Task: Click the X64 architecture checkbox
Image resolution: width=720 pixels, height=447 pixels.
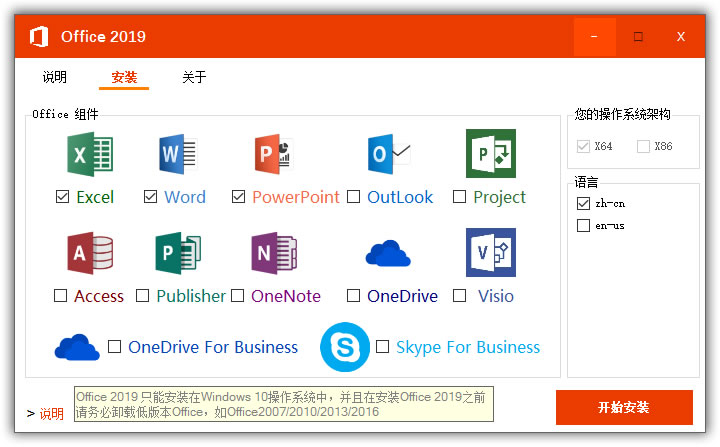Action: 583,146
